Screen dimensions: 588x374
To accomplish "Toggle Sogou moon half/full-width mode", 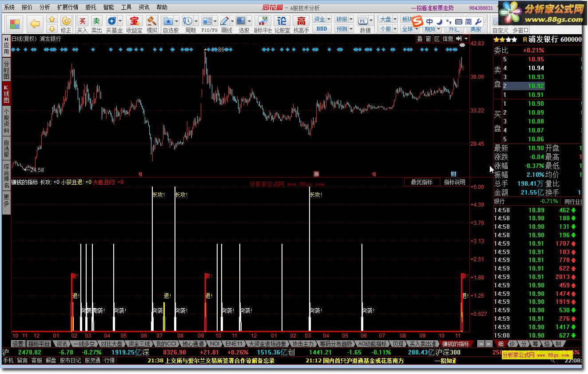I will pos(439,22).
